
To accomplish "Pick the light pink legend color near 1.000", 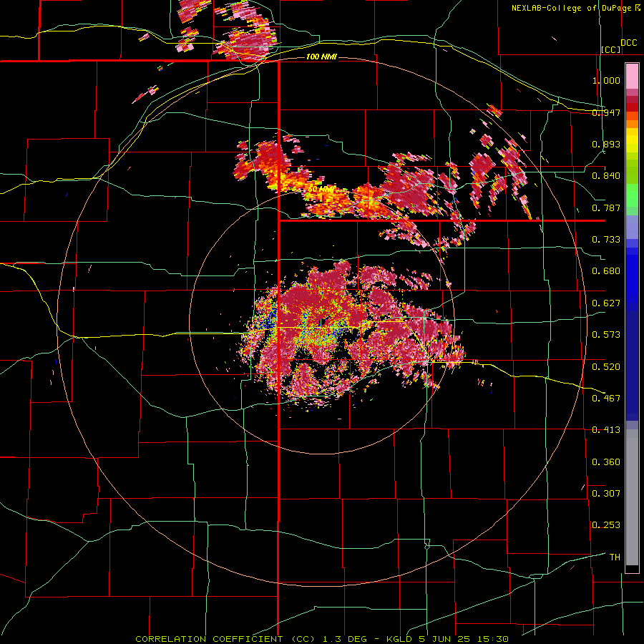I will coord(632,76).
